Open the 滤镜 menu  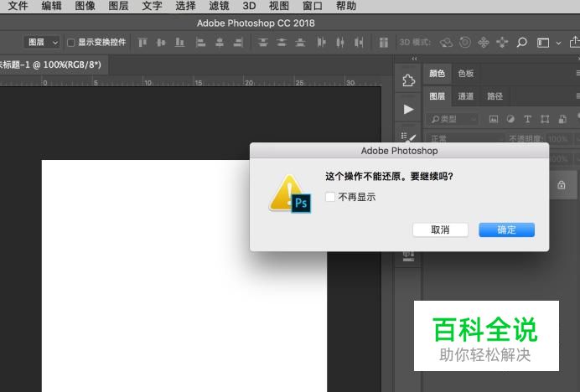click(219, 6)
